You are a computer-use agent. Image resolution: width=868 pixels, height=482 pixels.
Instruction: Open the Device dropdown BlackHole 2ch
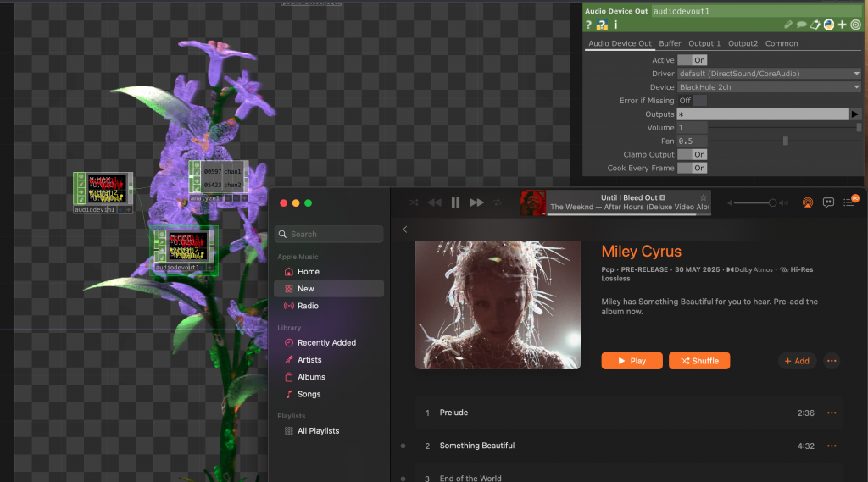[770, 87]
